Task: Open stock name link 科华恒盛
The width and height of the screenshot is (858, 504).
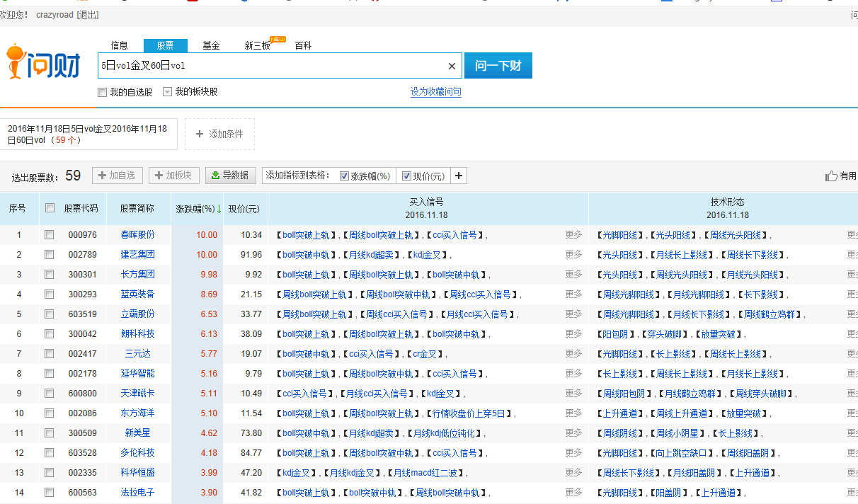Action: 137,473
